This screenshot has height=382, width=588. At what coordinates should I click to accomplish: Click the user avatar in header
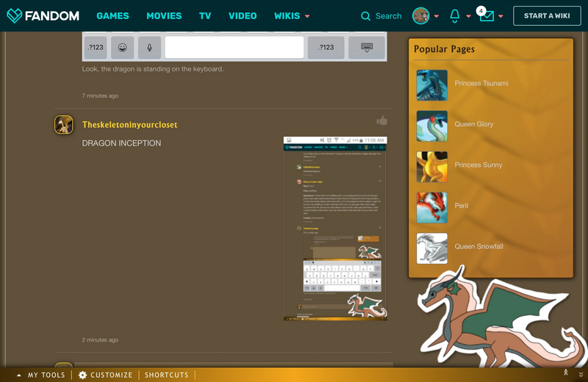pyautogui.click(x=420, y=15)
